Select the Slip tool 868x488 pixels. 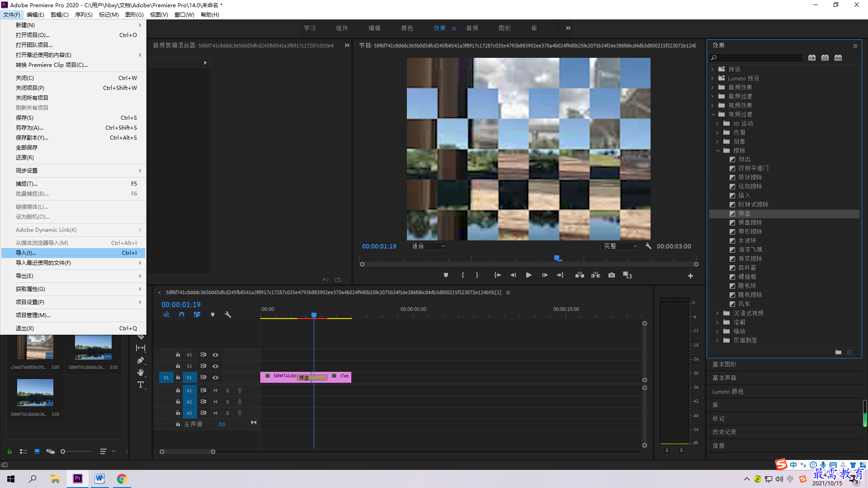tap(141, 348)
